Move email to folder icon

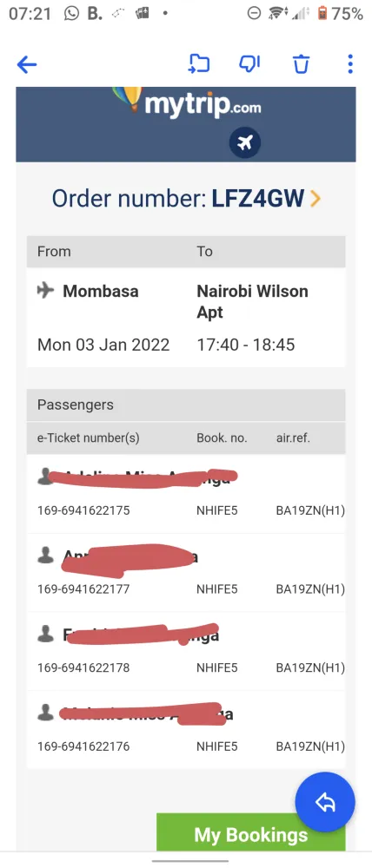(200, 64)
